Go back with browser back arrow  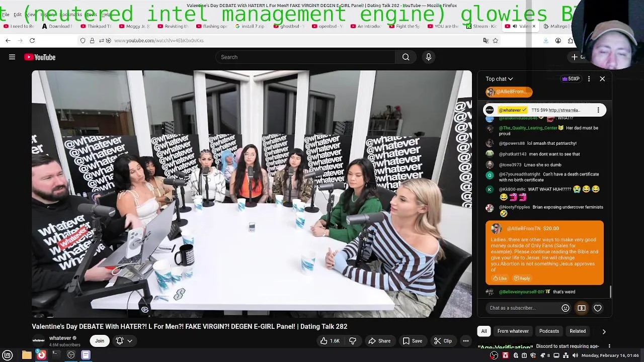point(8,40)
